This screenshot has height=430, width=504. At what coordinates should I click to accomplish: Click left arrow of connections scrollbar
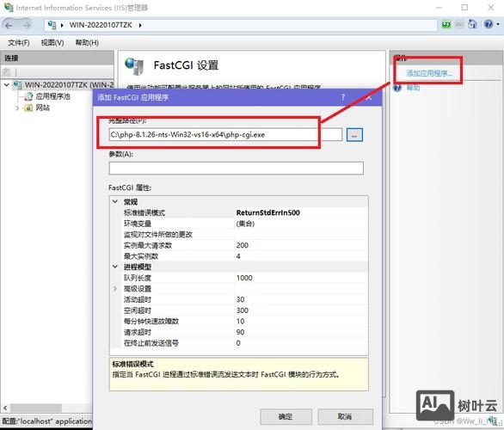(5, 408)
